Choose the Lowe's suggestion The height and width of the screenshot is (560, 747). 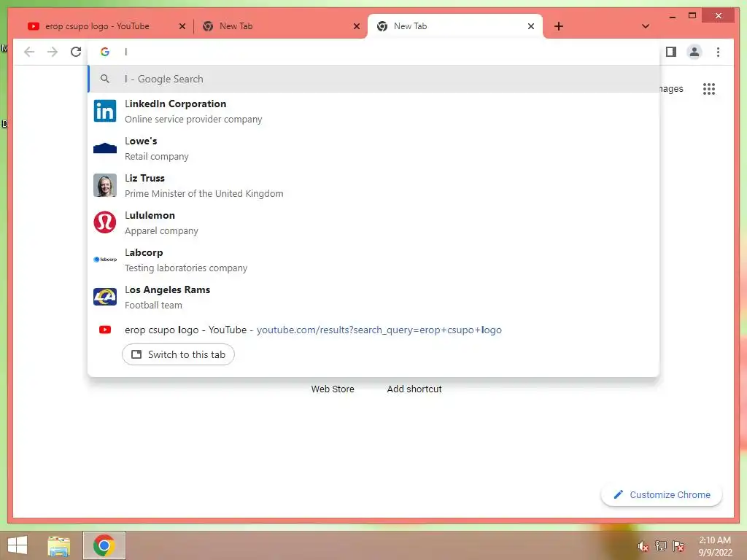pos(374,149)
